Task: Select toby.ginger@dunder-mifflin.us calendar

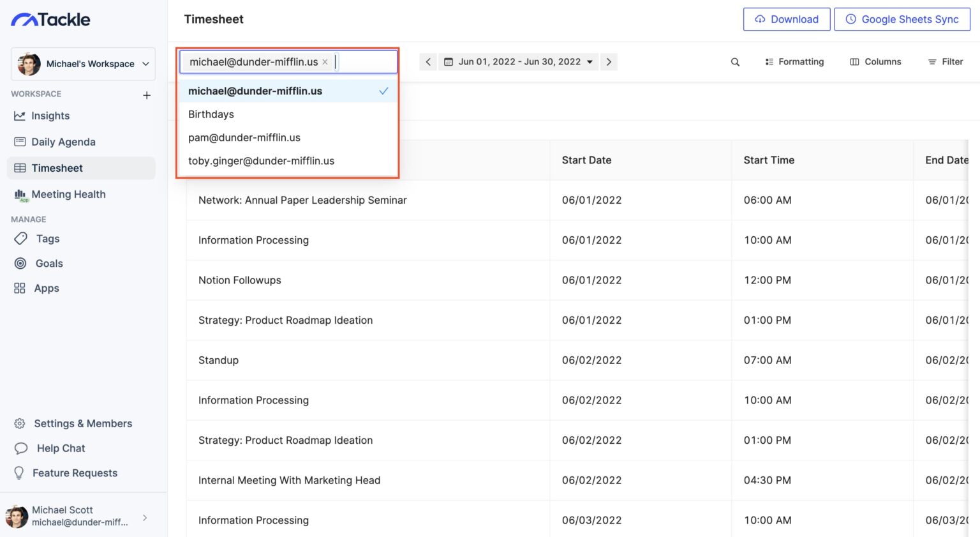Action: pos(262,161)
